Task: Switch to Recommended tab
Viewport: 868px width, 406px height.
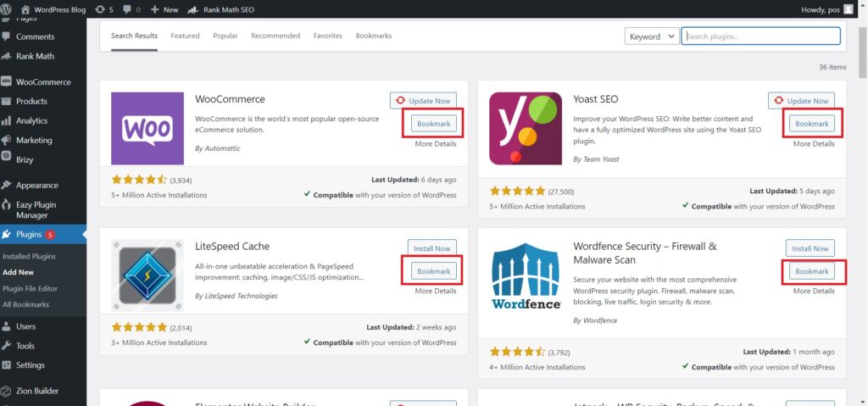Action: [275, 36]
